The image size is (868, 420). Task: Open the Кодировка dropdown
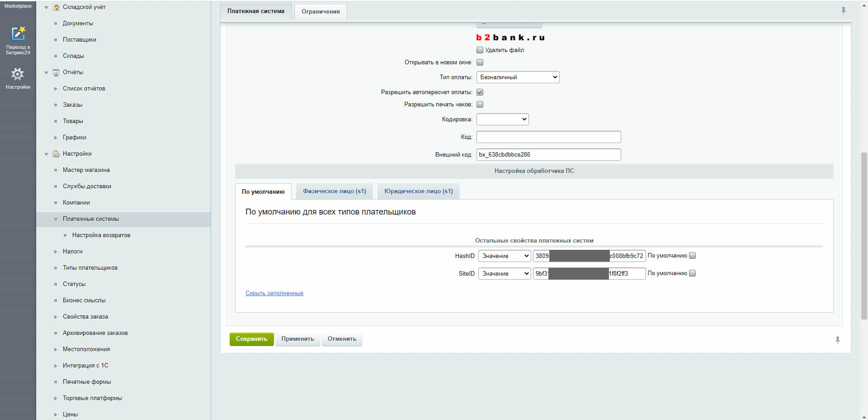(x=502, y=119)
